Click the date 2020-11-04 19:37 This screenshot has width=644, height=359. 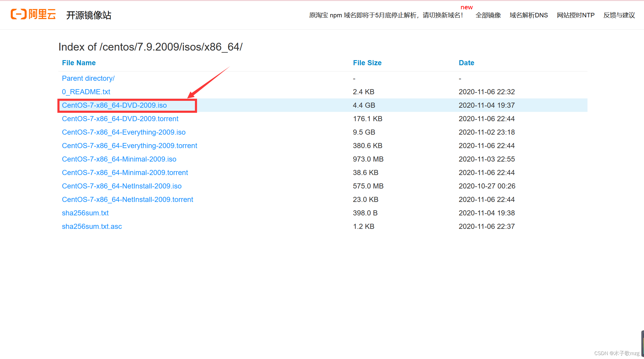[487, 105]
